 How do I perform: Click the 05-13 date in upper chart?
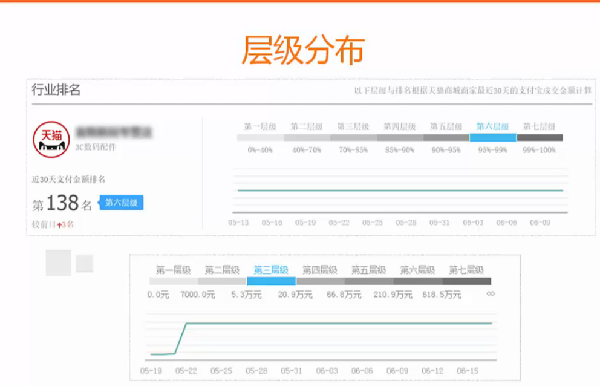point(238,222)
